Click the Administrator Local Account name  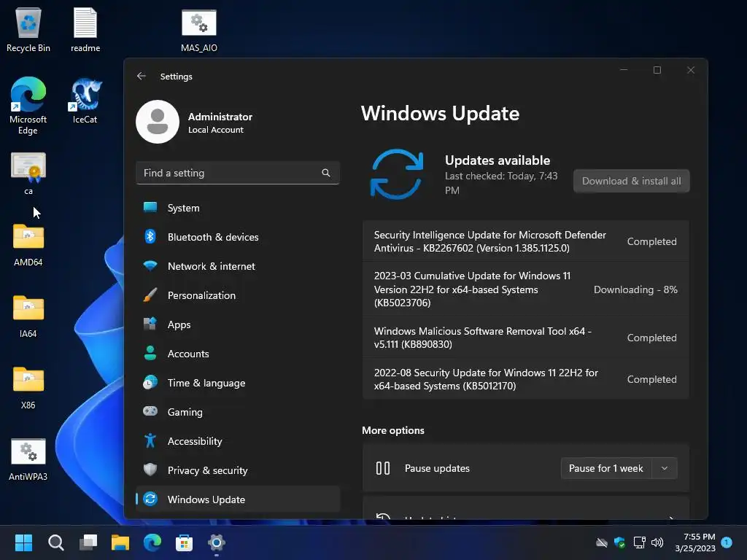pyautogui.click(x=220, y=122)
